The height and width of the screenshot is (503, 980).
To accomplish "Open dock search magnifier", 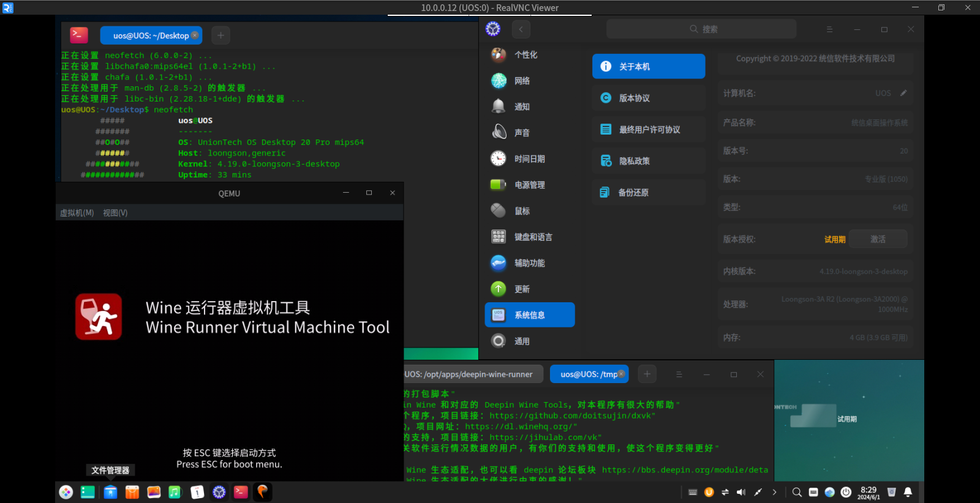I will coord(797,492).
